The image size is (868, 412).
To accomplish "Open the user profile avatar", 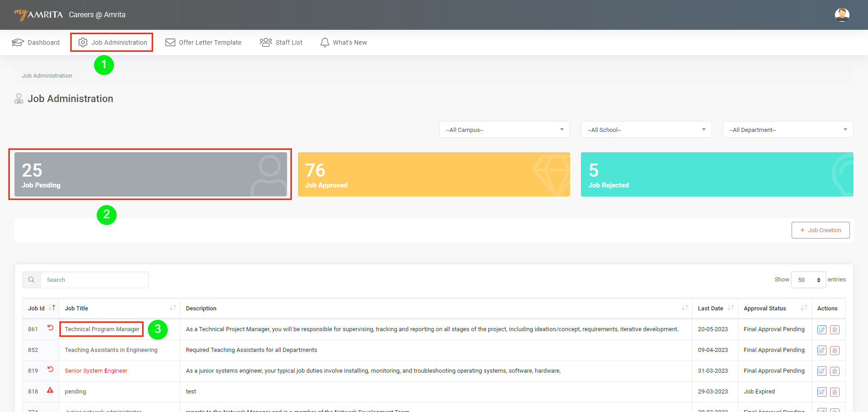I will [842, 15].
